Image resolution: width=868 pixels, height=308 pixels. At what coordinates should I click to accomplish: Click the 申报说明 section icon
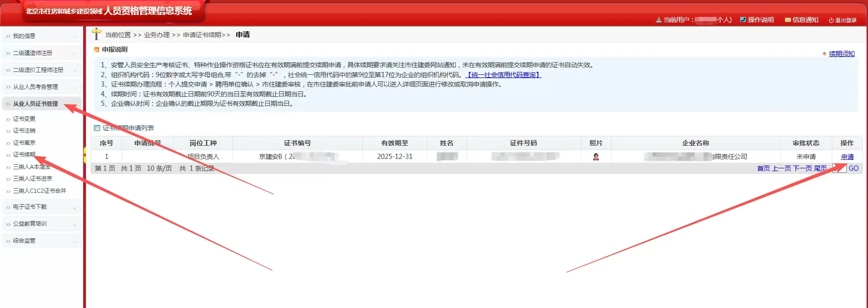point(97,49)
